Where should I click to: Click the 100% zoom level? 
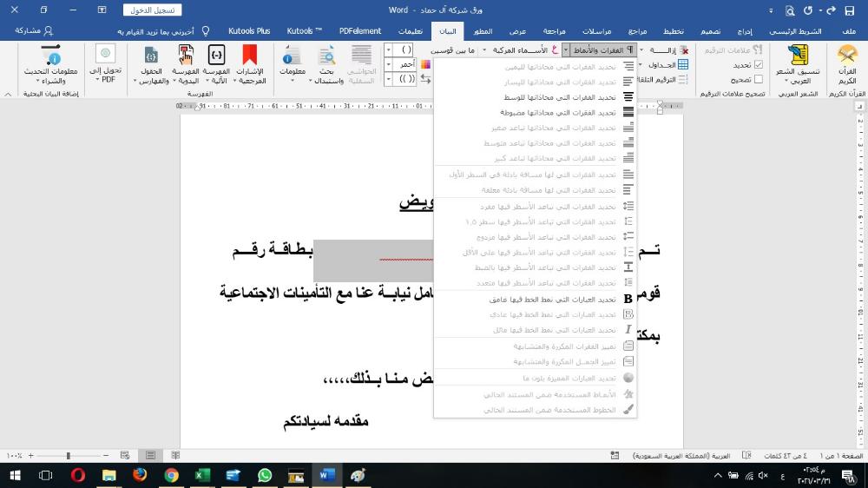coord(15,455)
